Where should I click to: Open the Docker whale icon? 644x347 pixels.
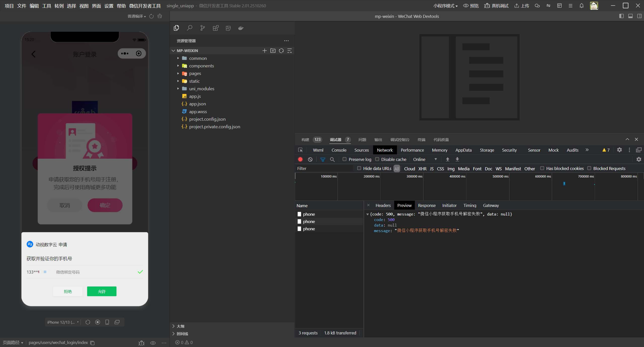[x=241, y=28]
